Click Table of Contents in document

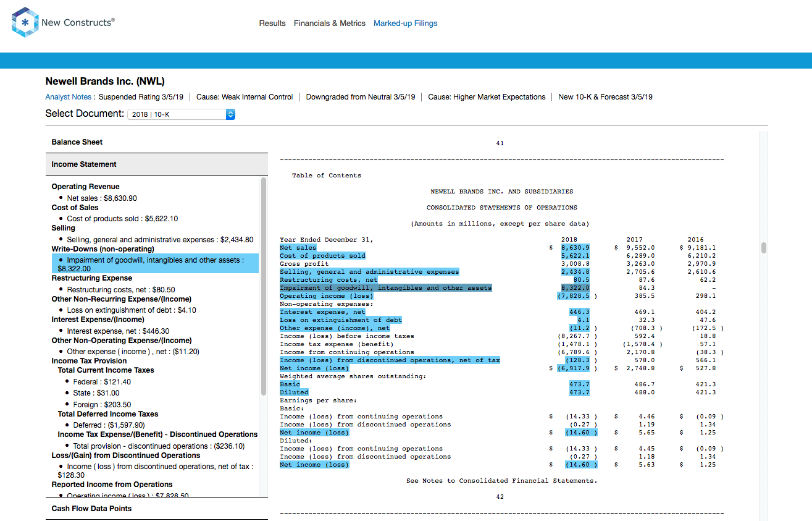point(327,176)
